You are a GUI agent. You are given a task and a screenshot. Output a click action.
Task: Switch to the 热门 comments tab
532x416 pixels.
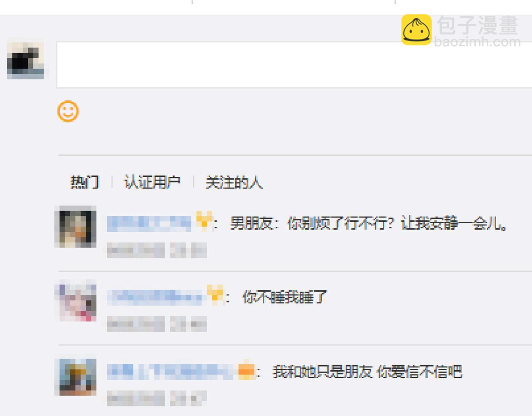click(85, 182)
